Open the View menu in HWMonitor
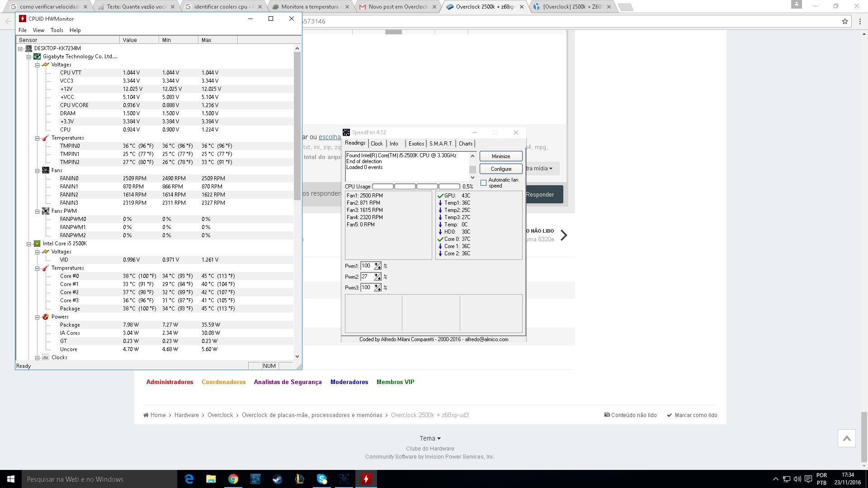The width and height of the screenshot is (868, 488). tap(38, 30)
